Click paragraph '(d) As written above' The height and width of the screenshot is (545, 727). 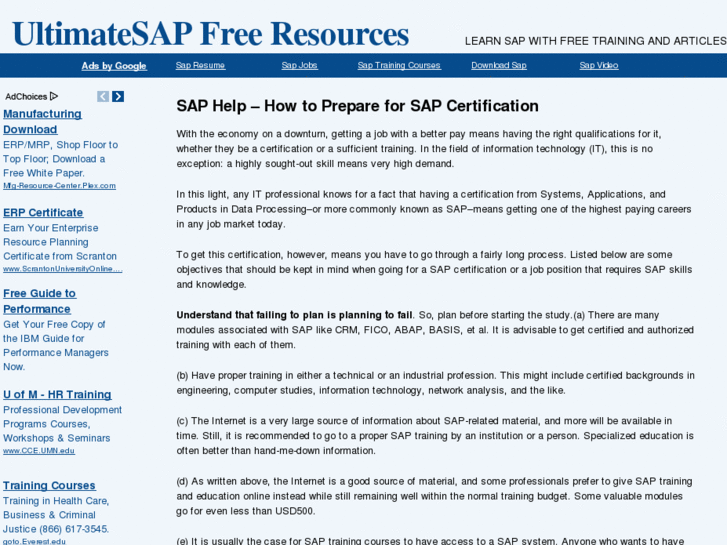click(434, 496)
